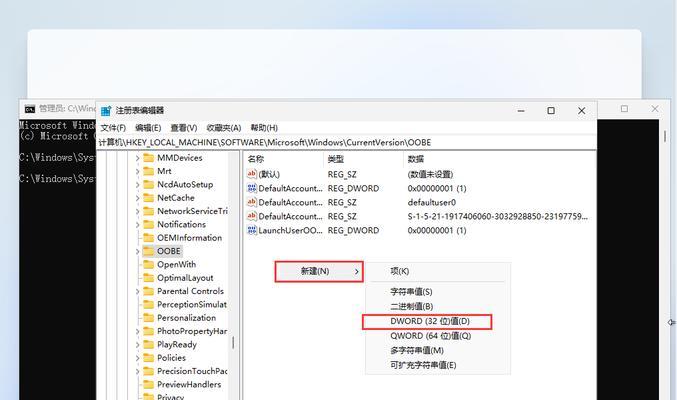Click the tree pane vertical scrollbar thumb
The width and height of the screenshot is (677, 400).
coord(233,343)
